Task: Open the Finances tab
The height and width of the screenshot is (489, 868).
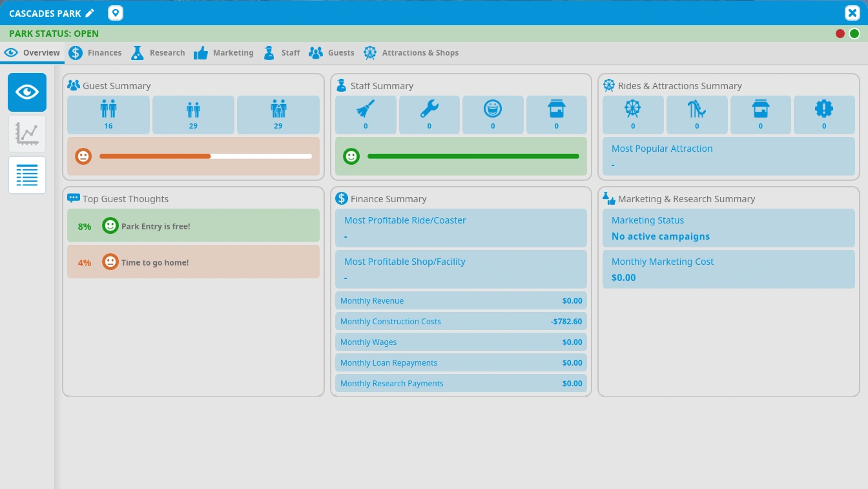Action: (x=96, y=53)
